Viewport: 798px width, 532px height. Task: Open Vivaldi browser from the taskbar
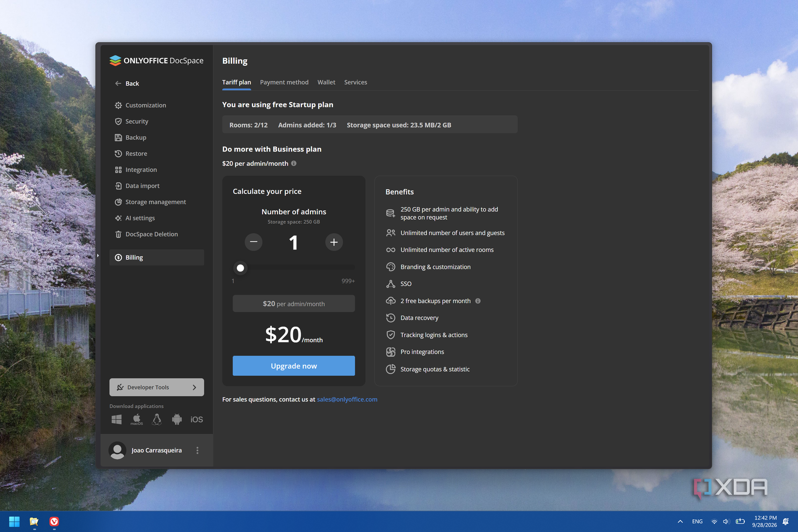coord(54,521)
